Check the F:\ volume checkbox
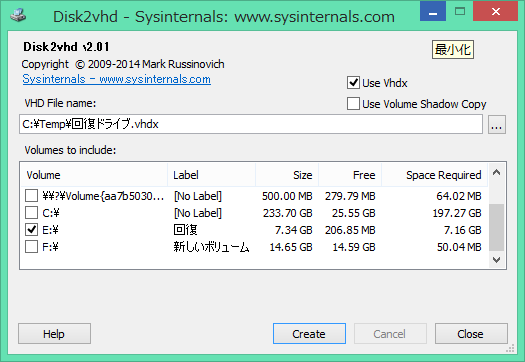Image resolution: width=525 pixels, height=362 pixels. tap(31, 247)
